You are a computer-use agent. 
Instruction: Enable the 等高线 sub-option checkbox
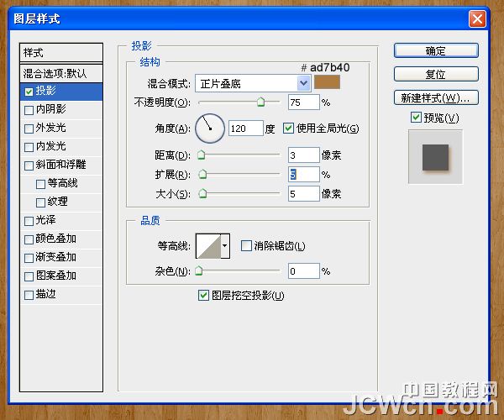40,184
